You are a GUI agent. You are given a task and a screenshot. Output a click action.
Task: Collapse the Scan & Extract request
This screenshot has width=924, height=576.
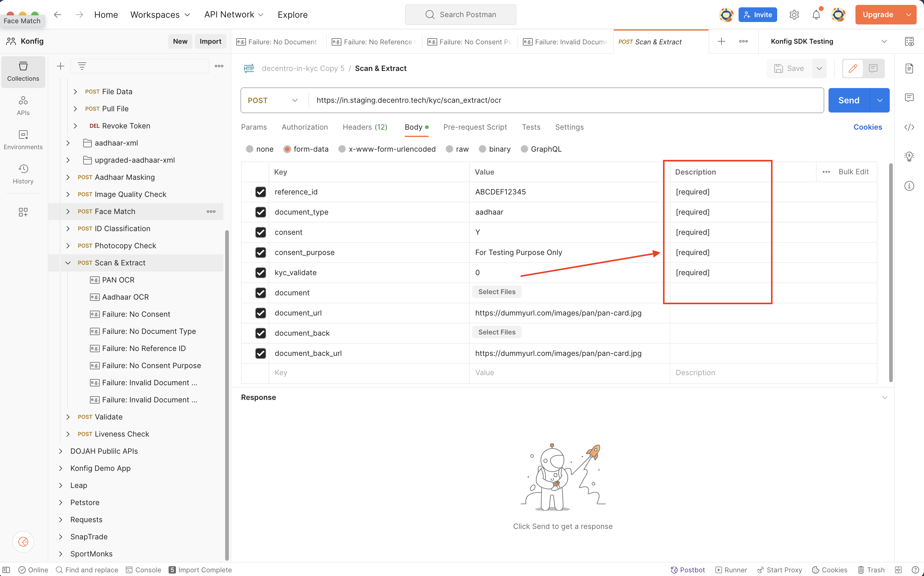68,263
